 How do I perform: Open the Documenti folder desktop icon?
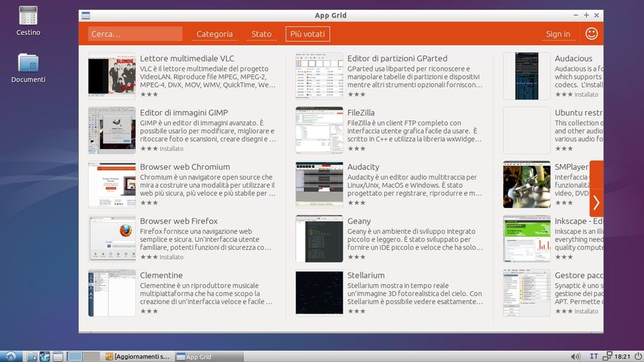point(28,68)
